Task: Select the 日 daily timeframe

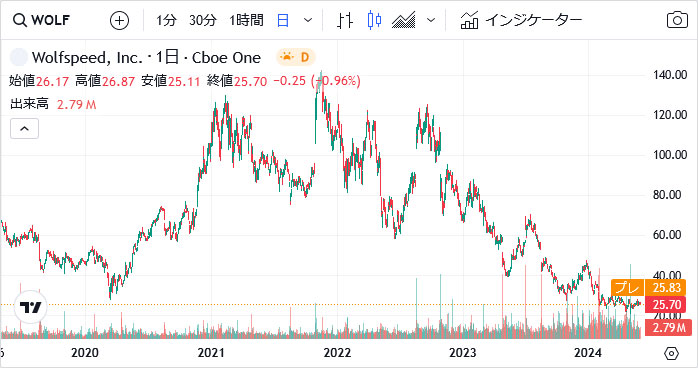Action: [x=283, y=20]
